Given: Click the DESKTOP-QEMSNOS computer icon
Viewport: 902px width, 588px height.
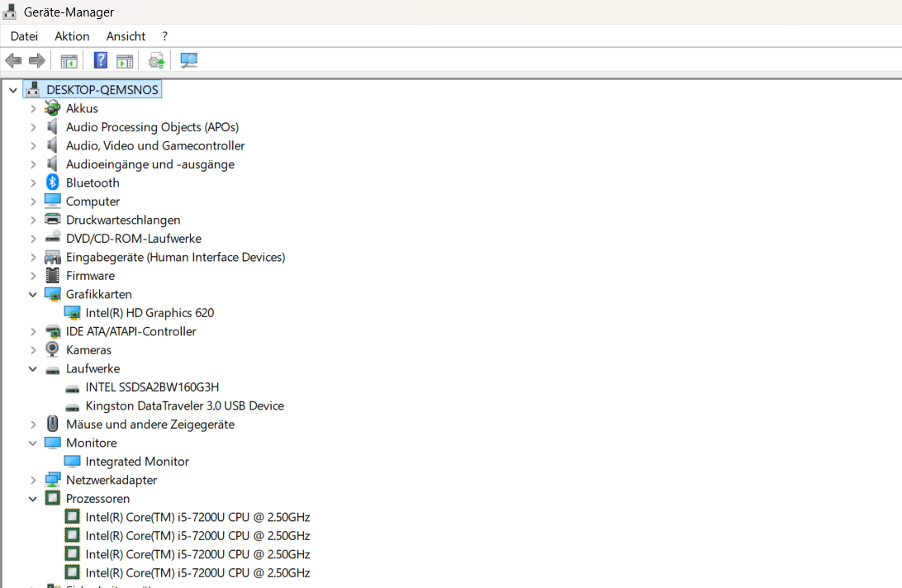Looking at the screenshot, I should (33, 89).
